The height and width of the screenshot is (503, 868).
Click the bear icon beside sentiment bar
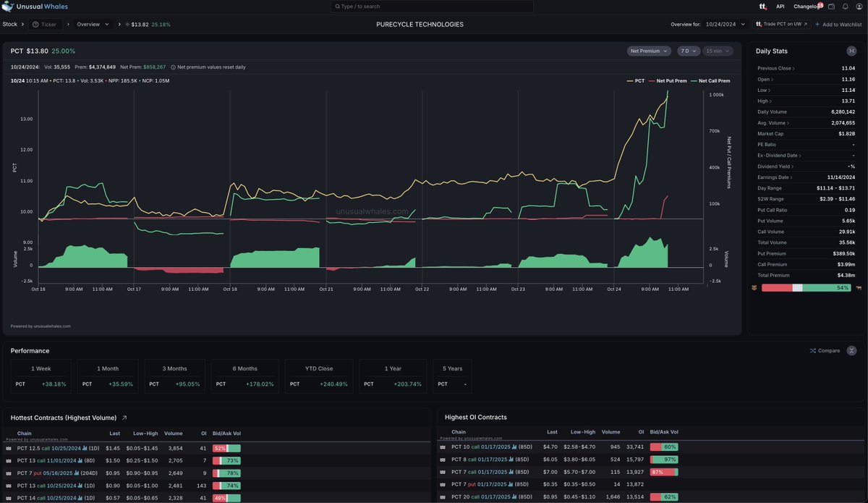pyautogui.click(x=755, y=287)
